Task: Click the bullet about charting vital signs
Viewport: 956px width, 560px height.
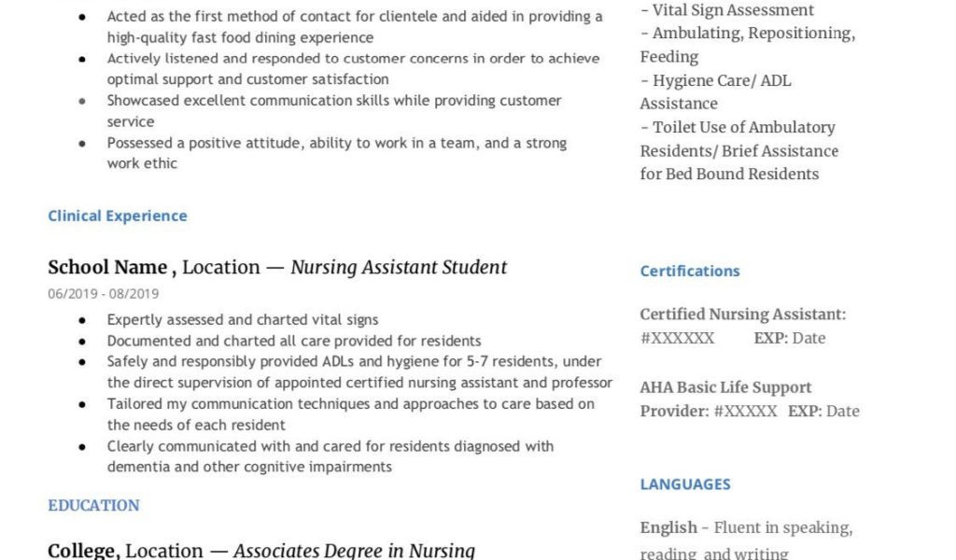Action: tap(242, 319)
